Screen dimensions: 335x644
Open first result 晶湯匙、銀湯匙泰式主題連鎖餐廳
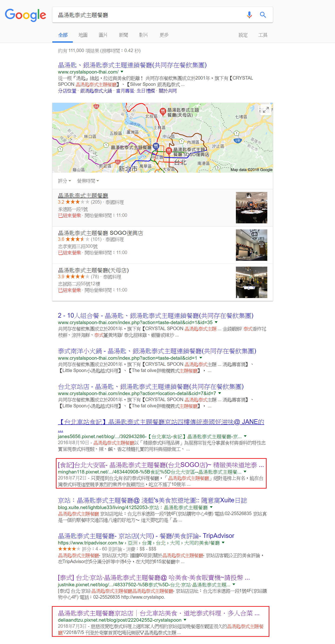pos(132,65)
